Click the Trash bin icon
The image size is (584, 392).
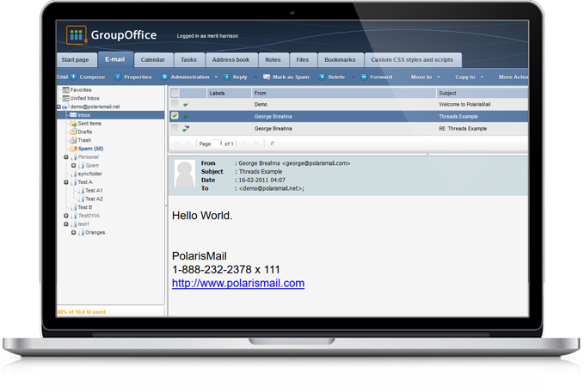(x=73, y=140)
